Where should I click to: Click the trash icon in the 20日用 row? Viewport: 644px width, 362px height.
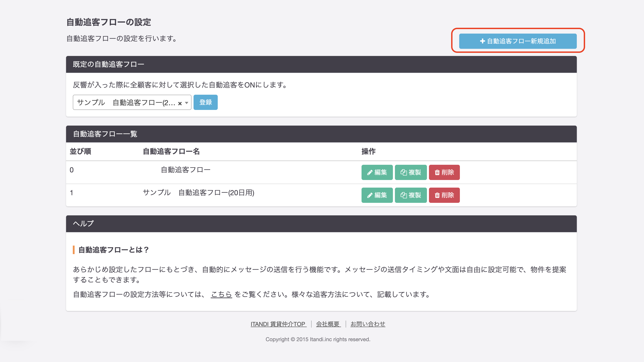[x=437, y=195]
